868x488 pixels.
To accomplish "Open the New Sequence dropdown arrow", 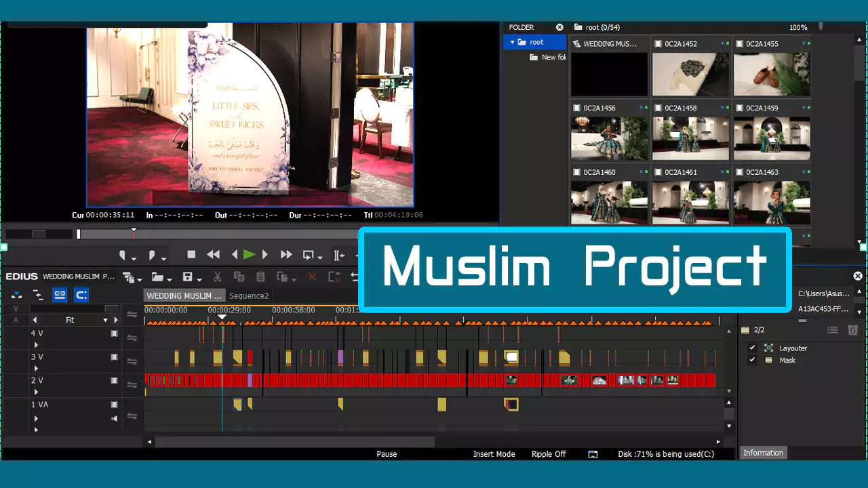I will (x=139, y=279).
